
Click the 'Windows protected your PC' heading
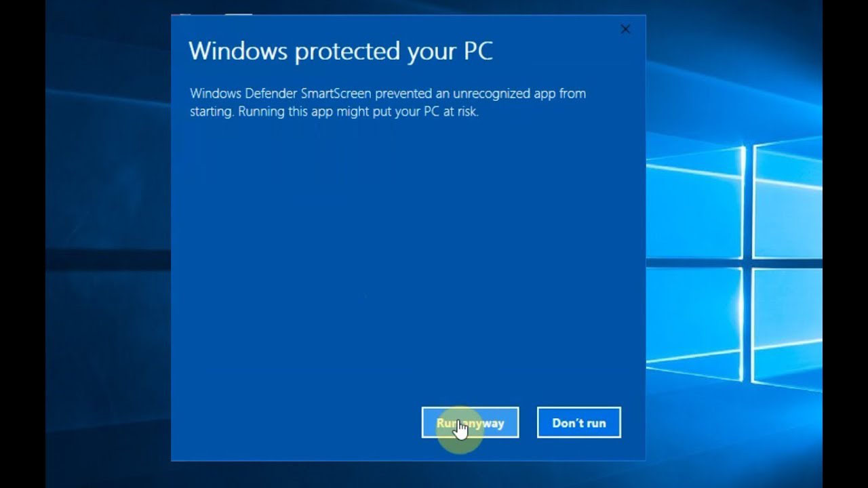tap(340, 51)
